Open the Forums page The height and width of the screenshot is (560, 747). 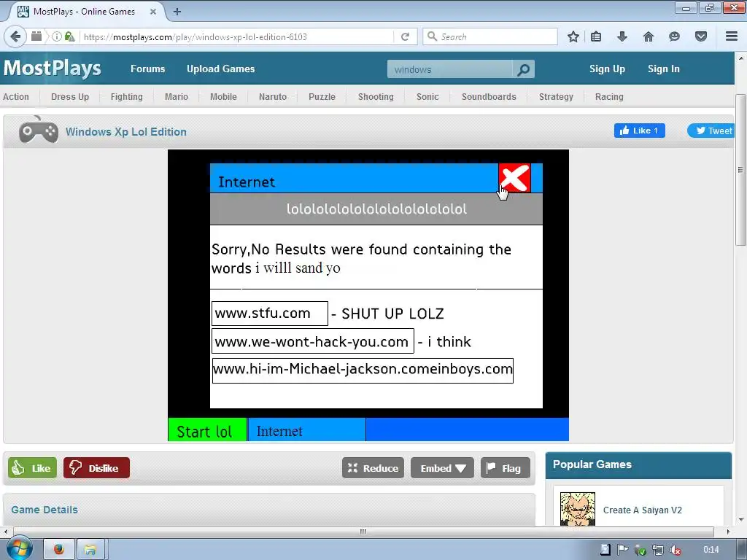click(147, 69)
